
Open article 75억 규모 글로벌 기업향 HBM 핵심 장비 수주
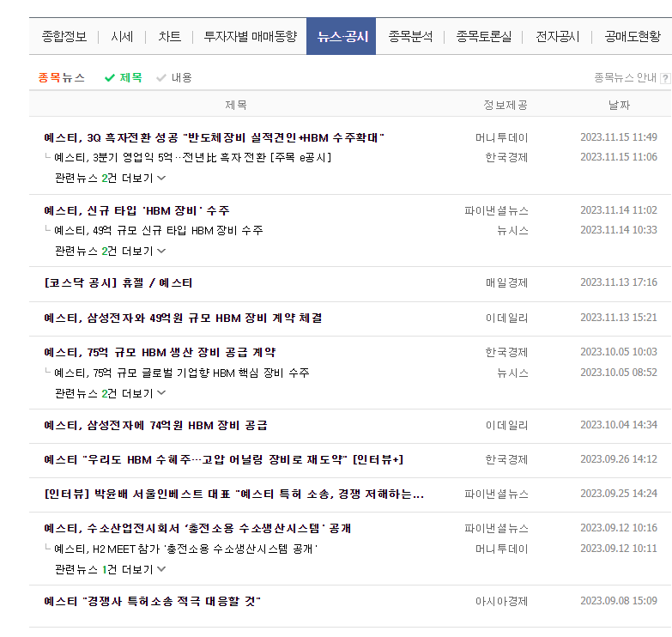tap(182, 373)
